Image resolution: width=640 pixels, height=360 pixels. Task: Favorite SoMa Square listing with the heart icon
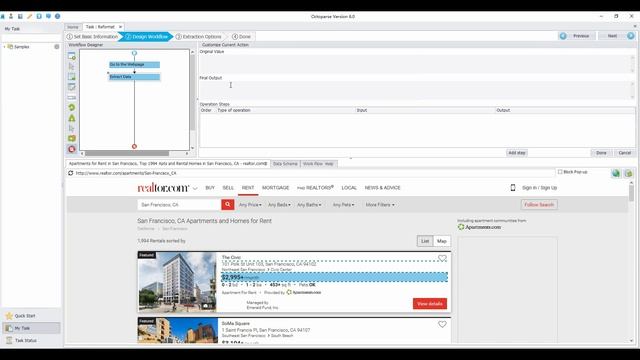(x=442, y=324)
